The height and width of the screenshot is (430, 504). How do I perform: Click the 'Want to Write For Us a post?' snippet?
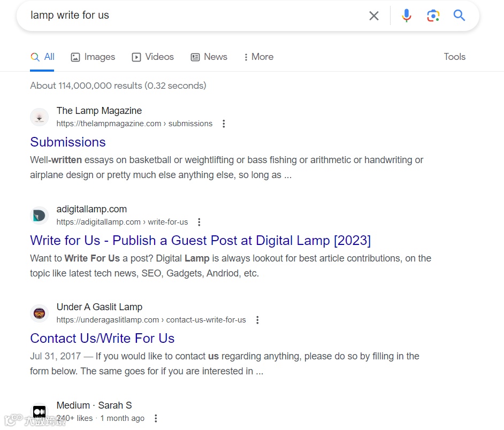(231, 266)
